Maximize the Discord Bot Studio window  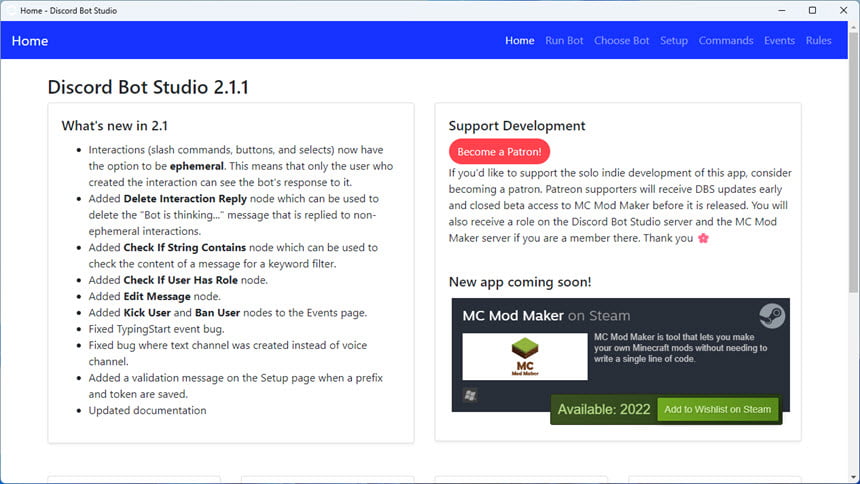pos(812,10)
